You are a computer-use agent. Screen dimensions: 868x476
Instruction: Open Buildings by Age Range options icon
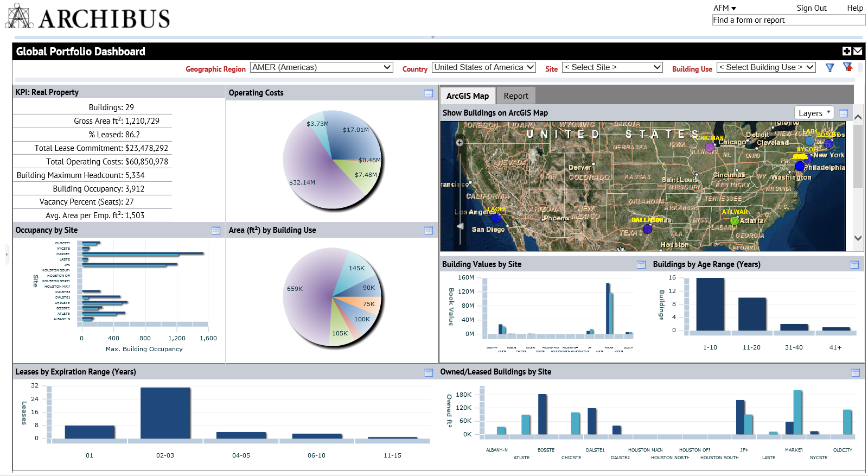(x=854, y=265)
